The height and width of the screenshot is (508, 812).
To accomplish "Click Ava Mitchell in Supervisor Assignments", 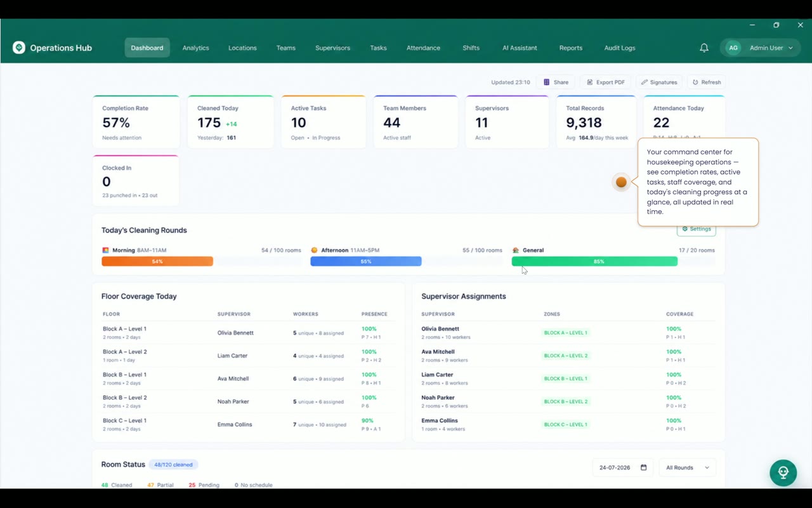I will [x=438, y=352].
